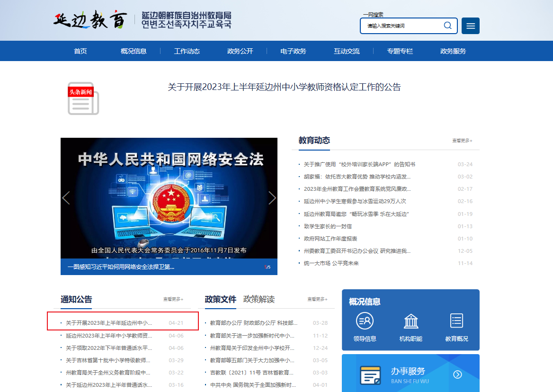Screen dimensions: 553x392
Task: Click the 机构职能 institution icon
Action: pyautogui.click(x=410, y=321)
